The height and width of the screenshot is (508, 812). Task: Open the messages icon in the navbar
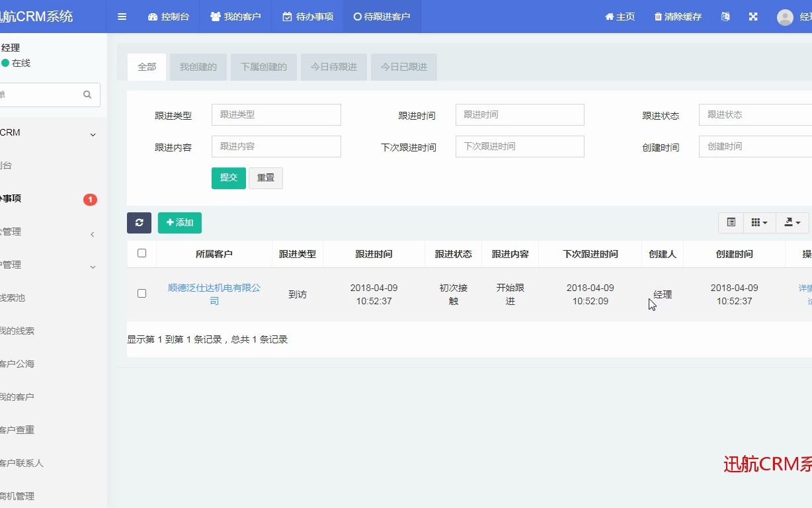click(725, 17)
